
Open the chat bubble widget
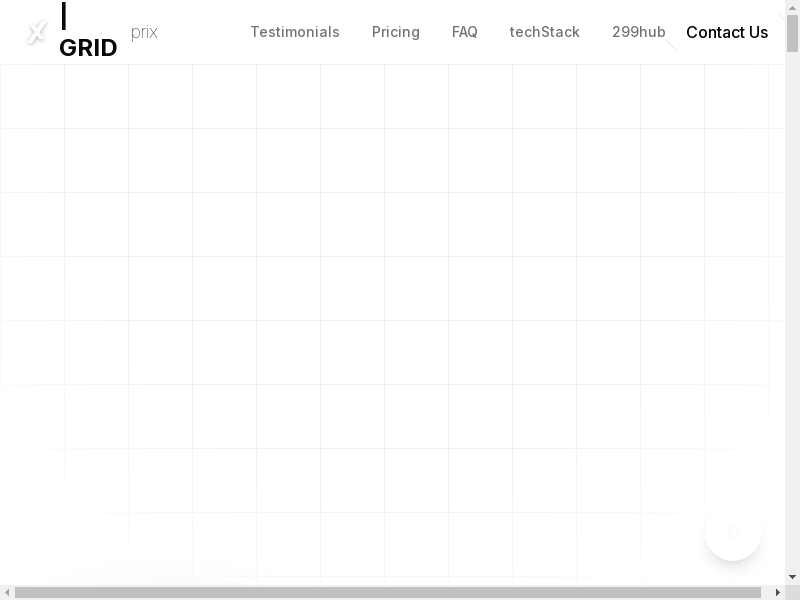[x=733, y=532]
